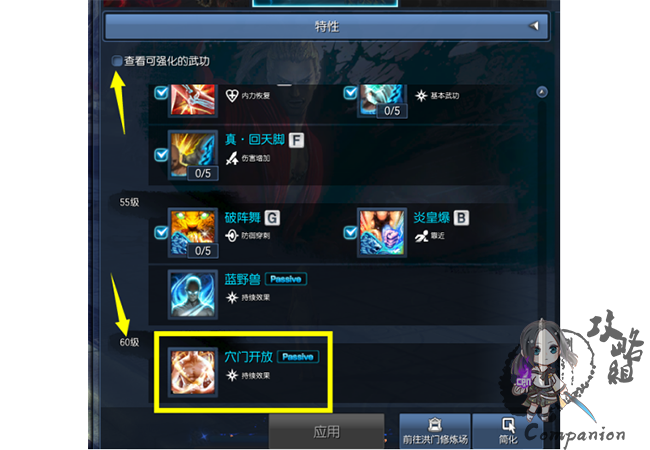Select the 真·回天脚 skill icon
Viewport: 650px width, 450px height.
(193, 155)
